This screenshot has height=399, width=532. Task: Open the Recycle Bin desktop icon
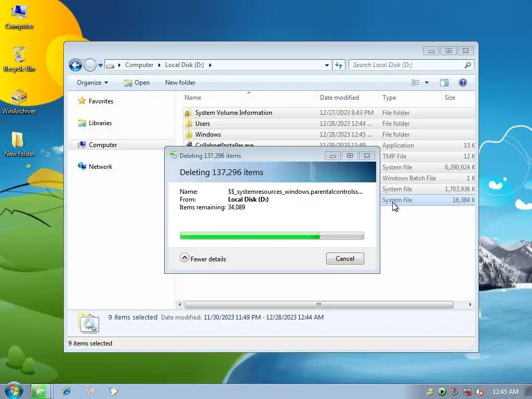coord(19,59)
